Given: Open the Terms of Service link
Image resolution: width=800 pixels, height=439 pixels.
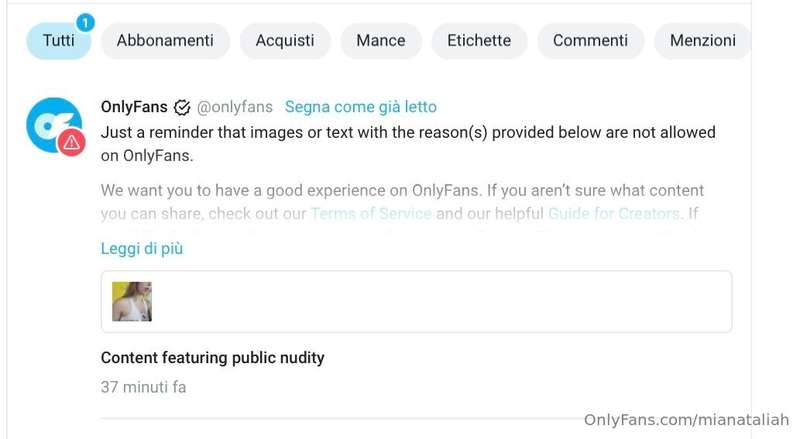Looking at the screenshot, I should [x=371, y=213].
